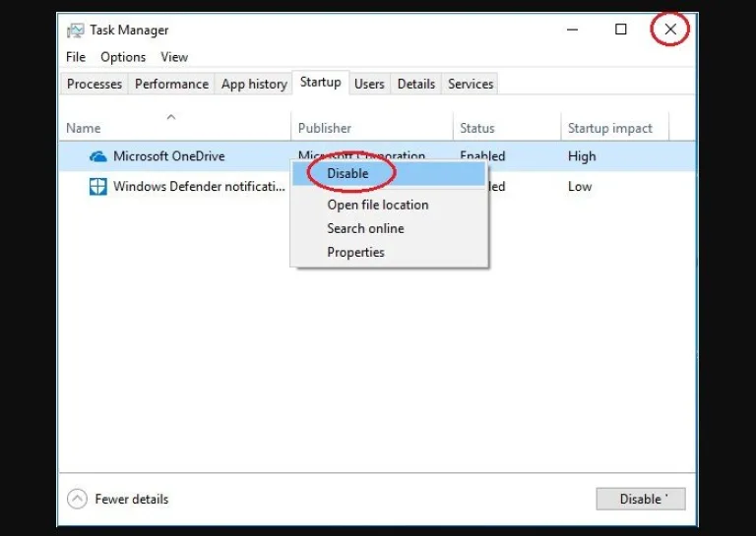The height and width of the screenshot is (536, 756).
Task: Click the Enabled status of OneDrive
Action: point(482,155)
